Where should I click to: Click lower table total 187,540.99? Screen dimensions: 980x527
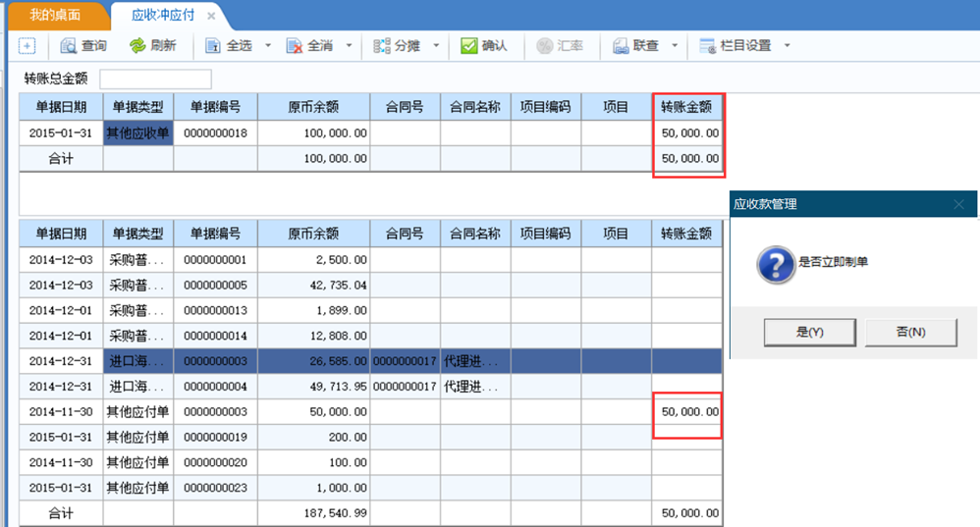pos(314,513)
